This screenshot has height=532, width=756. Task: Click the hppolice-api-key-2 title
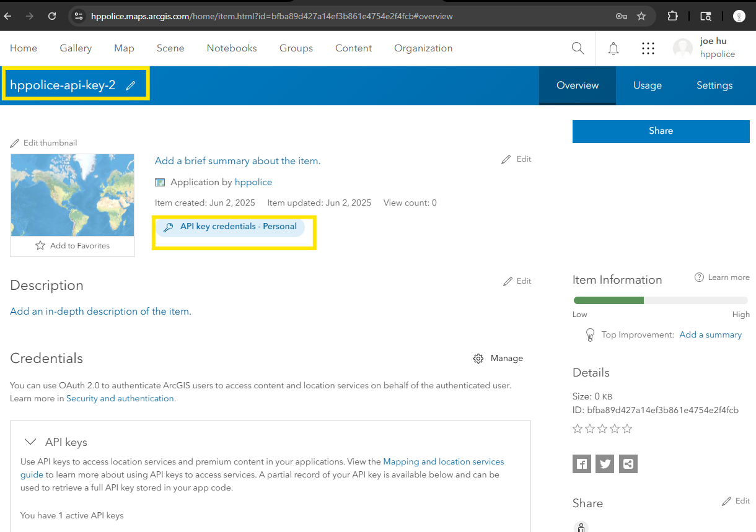pos(63,85)
